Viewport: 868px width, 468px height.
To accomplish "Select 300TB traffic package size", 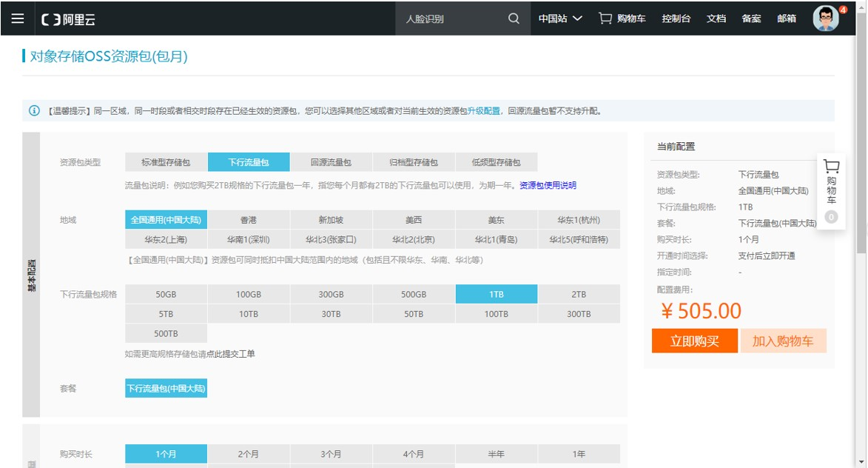I will click(579, 314).
